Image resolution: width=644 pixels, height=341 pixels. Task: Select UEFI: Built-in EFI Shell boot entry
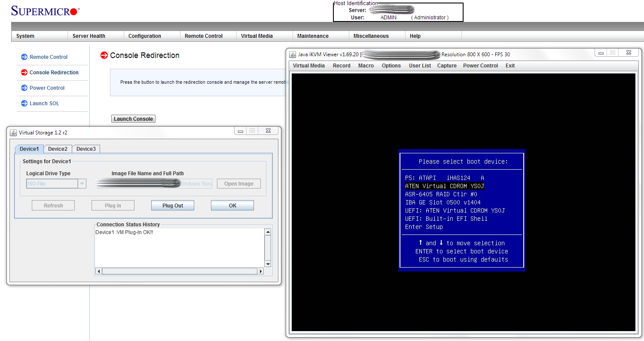tap(446, 219)
